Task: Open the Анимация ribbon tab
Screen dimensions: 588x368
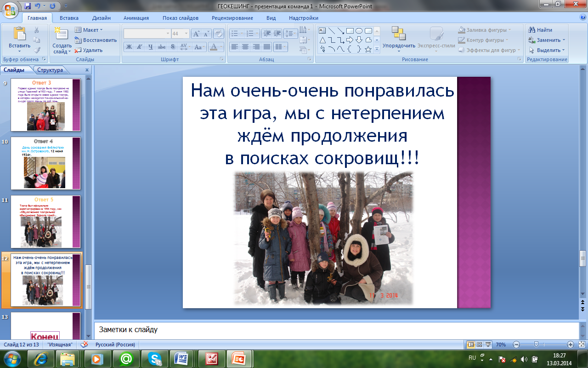Action: point(136,18)
